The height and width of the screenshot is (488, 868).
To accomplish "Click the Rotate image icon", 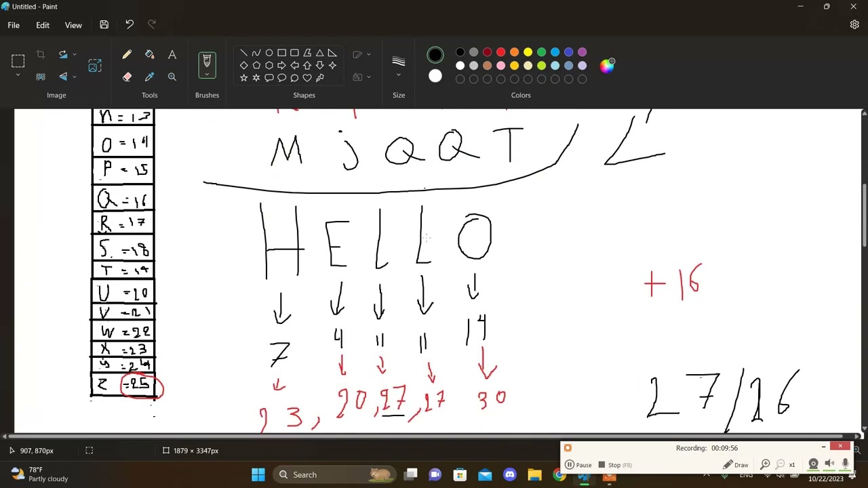I will click(63, 54).
